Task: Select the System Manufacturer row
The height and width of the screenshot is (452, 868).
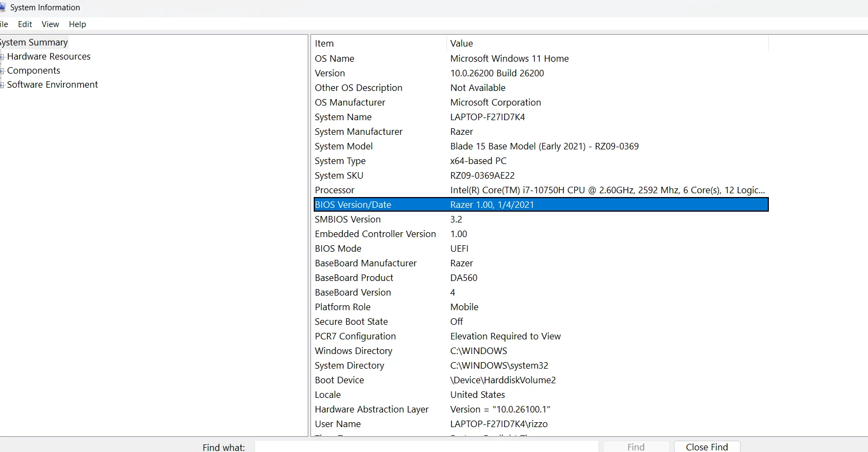Action: (541, 132)
